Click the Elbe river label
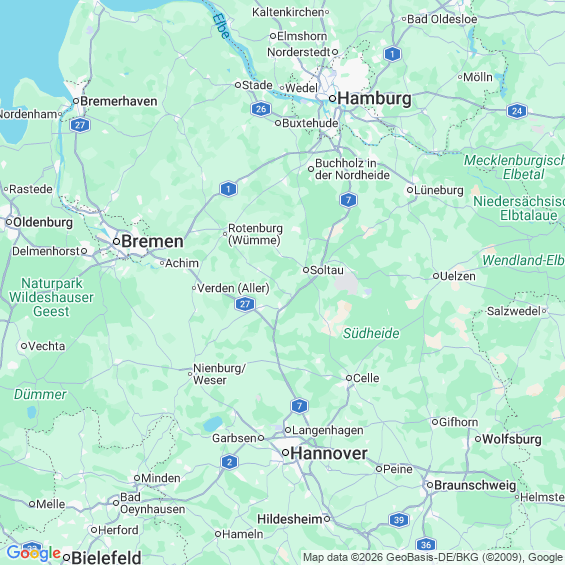The width and height of the screenshot is (565, 565). 221,26
